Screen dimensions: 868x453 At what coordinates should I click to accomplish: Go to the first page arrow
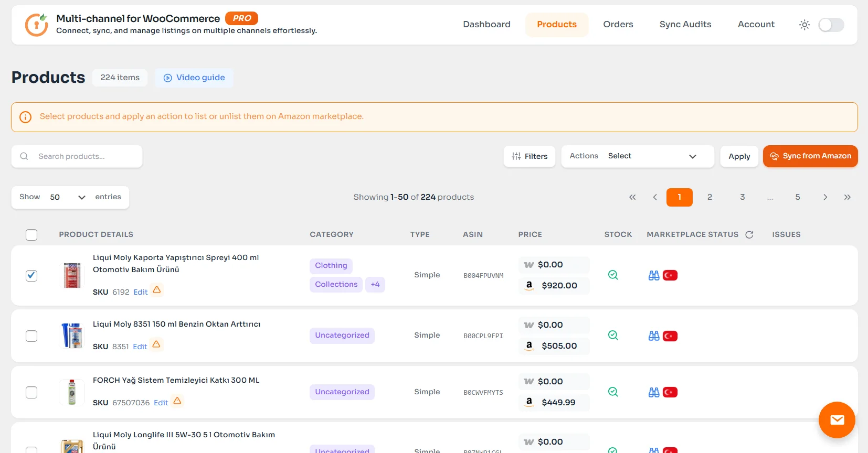(x=632, y=197)
